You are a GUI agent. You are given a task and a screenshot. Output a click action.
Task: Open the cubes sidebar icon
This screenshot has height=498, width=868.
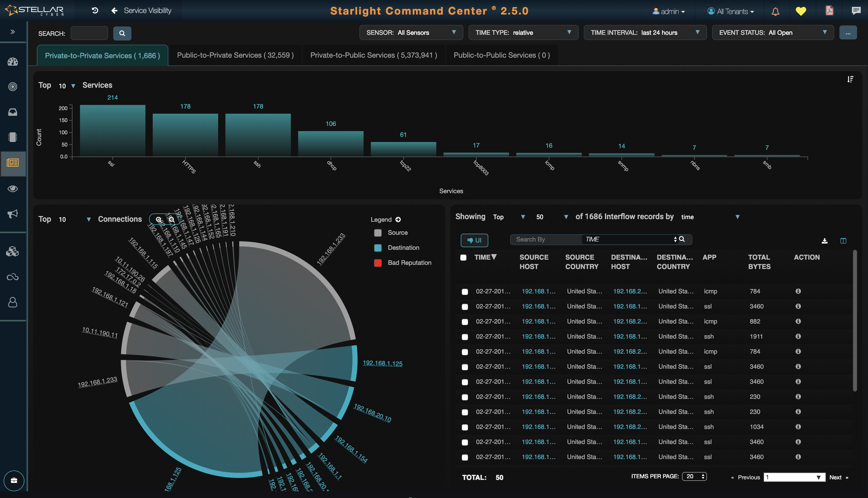click(x=13, y=252)
